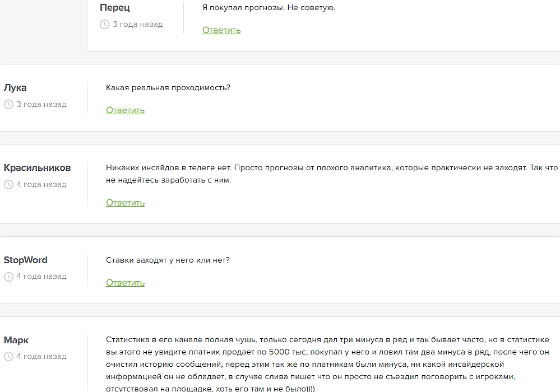Click the clock icon under Красильников's name
This screenshot has height=392, width=560.
(x=8, y=185)
